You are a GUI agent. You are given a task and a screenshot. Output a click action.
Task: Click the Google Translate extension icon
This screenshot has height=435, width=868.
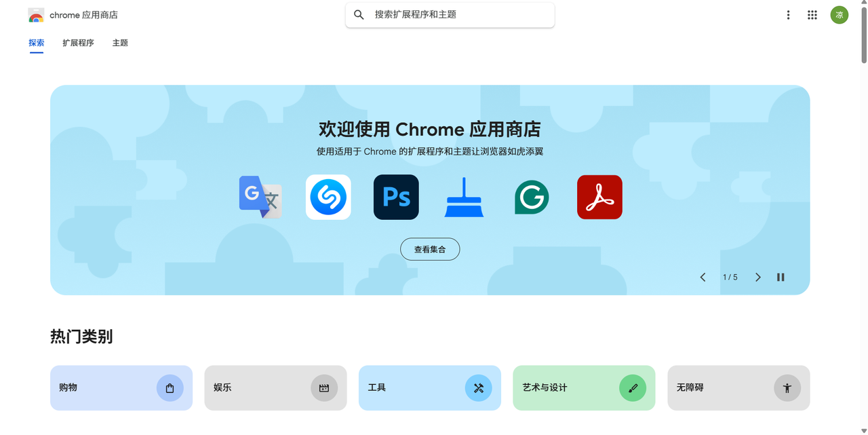pos(260,197)
